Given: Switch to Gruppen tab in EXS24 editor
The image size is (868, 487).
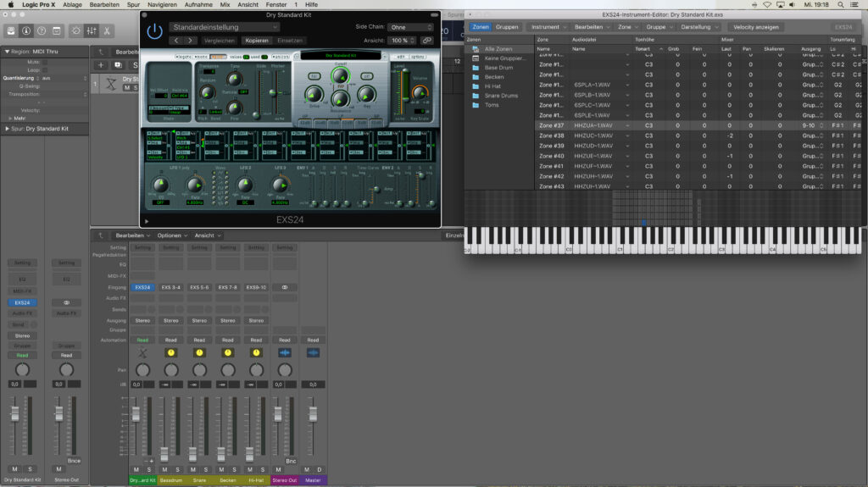Looking at the screenshot, I should pyautogui.click(x=507, y=27).
